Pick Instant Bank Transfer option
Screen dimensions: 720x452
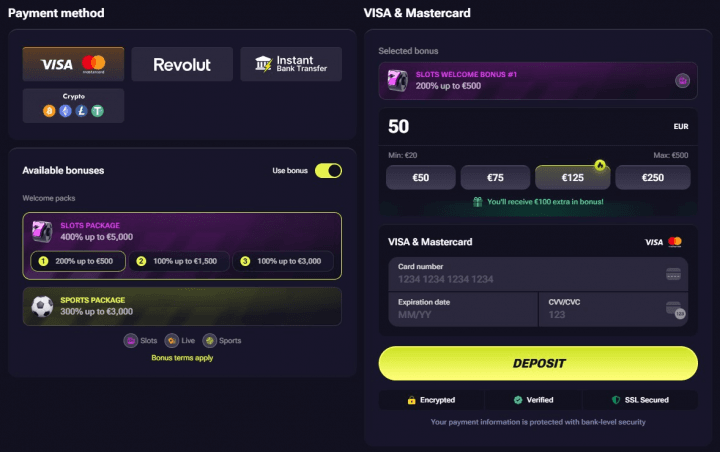click(291, 64)
